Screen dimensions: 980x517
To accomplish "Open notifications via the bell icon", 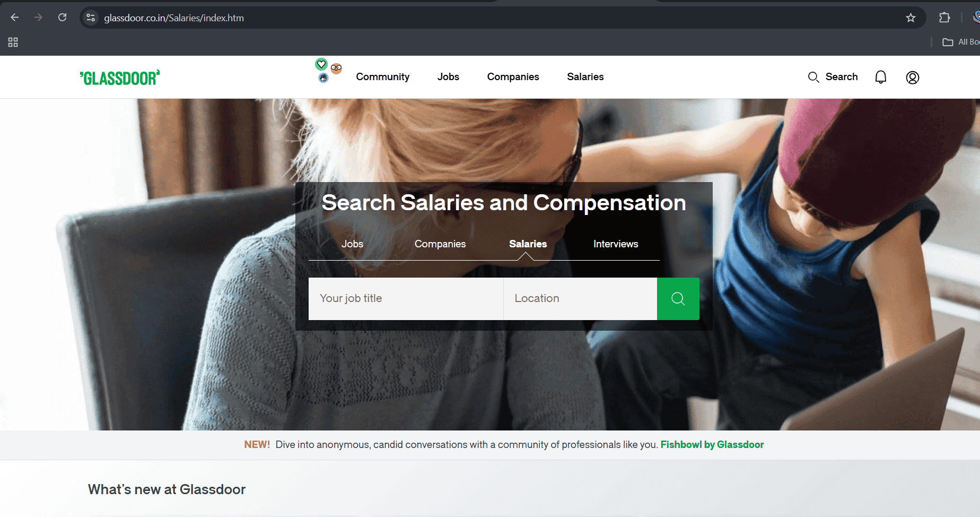I will (x=881, y=77).
